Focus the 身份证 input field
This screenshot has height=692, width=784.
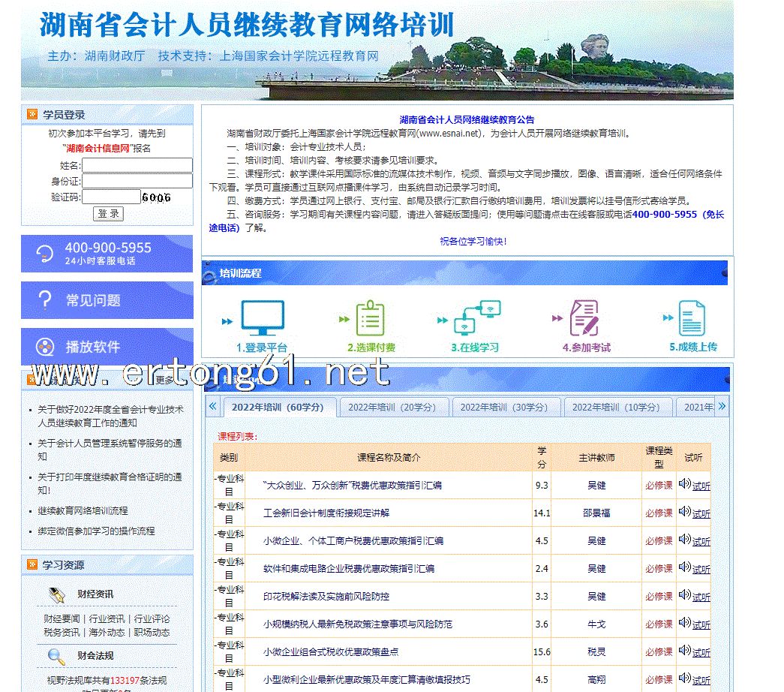point(137,181)
